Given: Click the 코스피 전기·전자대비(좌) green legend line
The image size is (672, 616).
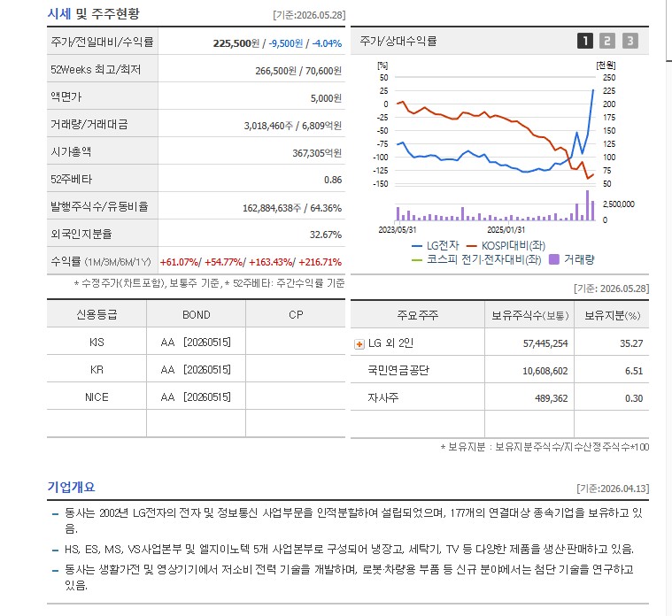Looking at the screenshot, I should [417, 259].
